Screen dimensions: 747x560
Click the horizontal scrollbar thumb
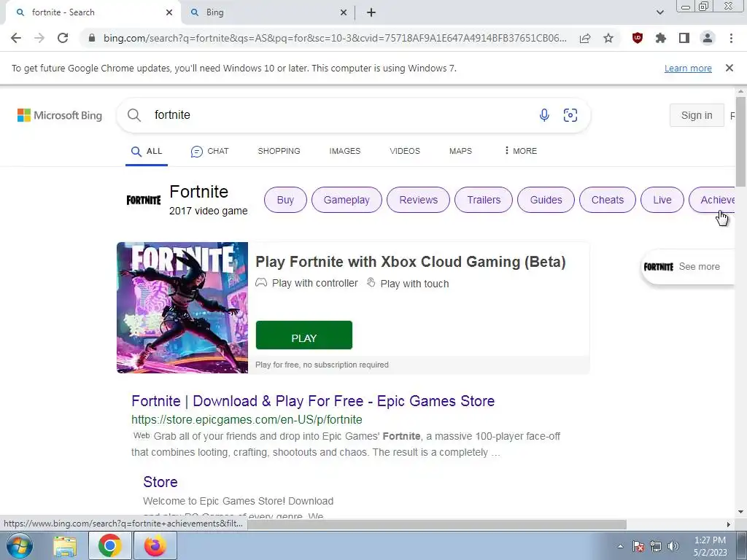[437, 524]
